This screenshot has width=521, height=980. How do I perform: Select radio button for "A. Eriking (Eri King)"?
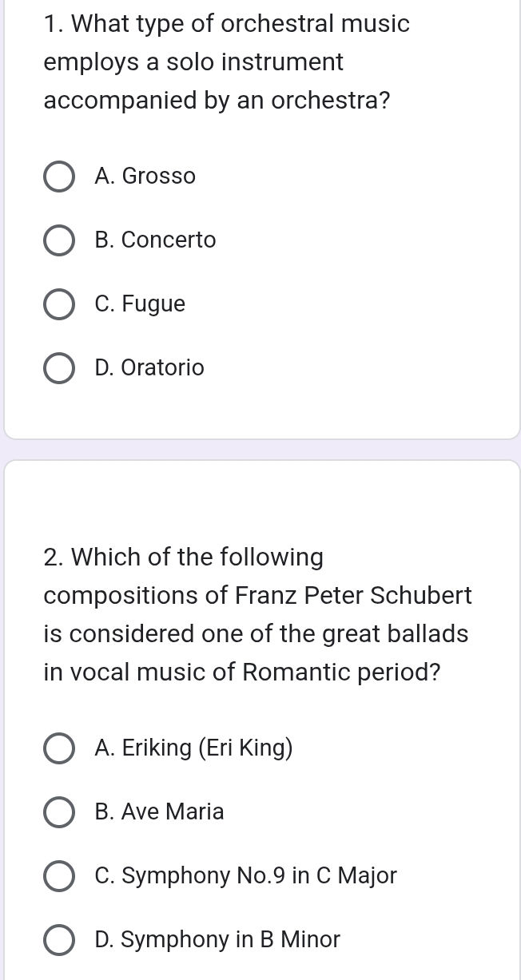click(59, 748)
